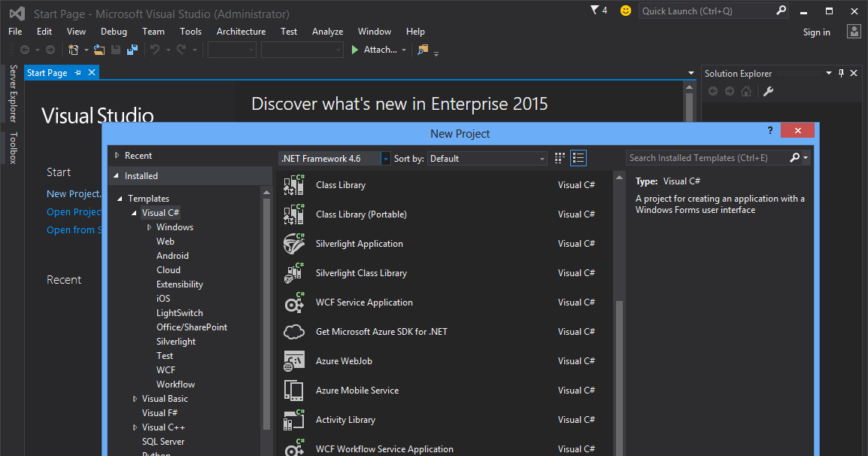Click the New Project link on Start Page
This screenshot has height=456, width=868.
(73, 193)
